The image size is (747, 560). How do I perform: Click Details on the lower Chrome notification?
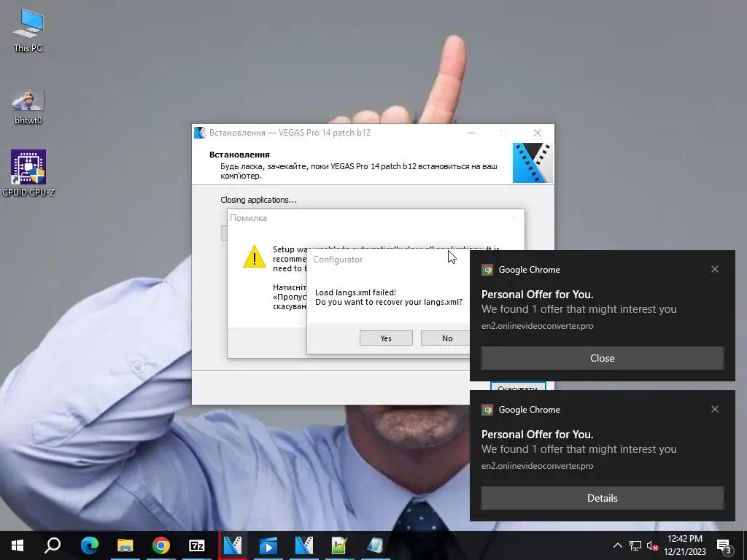click(x=602, y=498)
